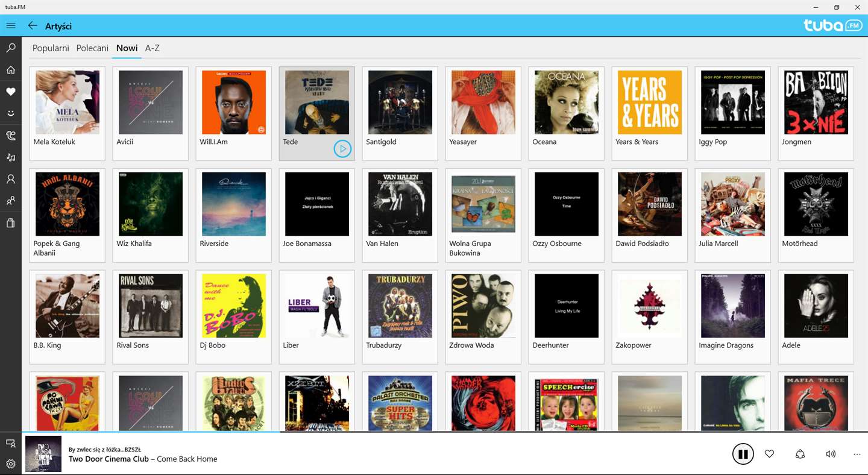Open the Riverside artist tile
Image resolution: width=868 pixels, height=475 pixels.
234,215
